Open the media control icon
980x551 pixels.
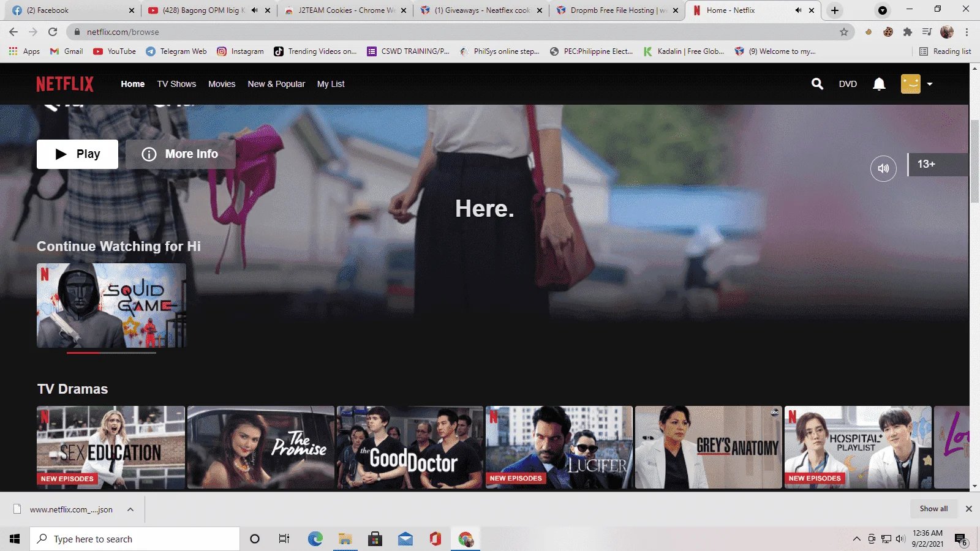pos(927,32)
